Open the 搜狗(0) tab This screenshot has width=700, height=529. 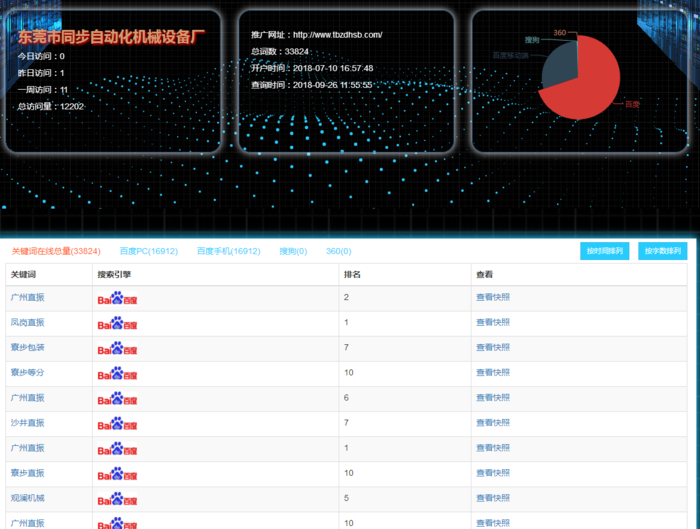pyautogui.click(x=293, y=251)
